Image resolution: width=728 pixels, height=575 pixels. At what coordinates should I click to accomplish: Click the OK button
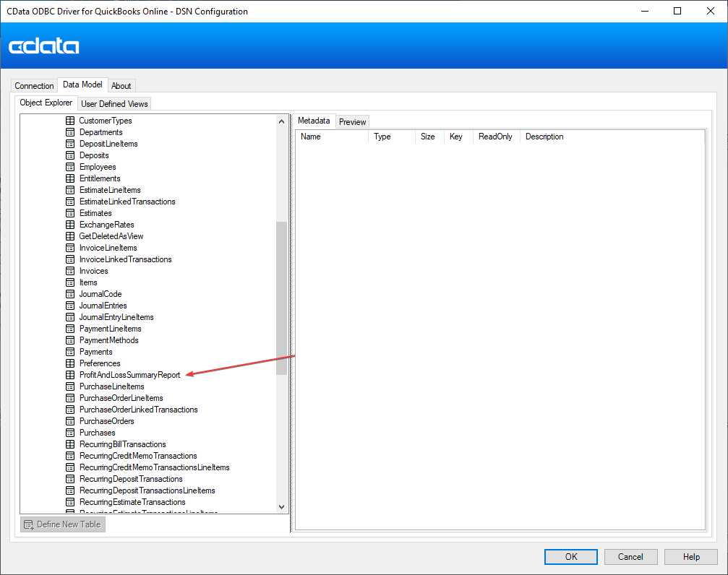tap(570, 557)
